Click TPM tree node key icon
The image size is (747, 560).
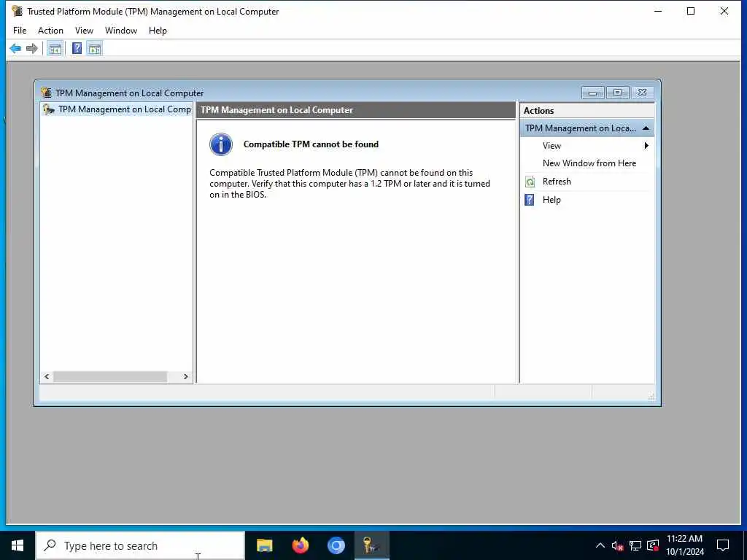click(49, 109)
